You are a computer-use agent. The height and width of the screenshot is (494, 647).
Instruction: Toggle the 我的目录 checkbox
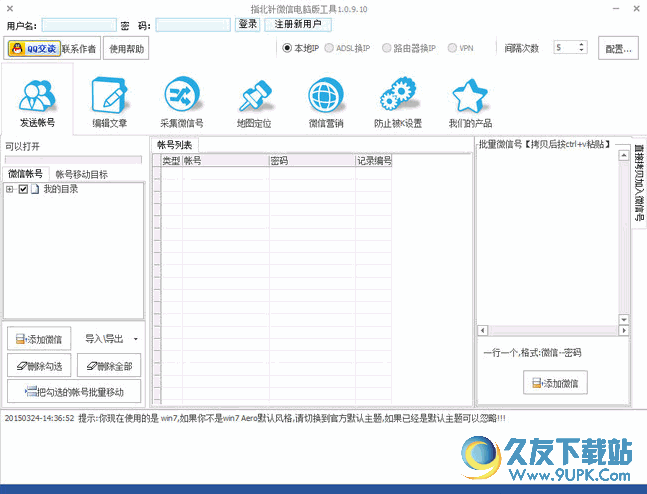(23, 189)
